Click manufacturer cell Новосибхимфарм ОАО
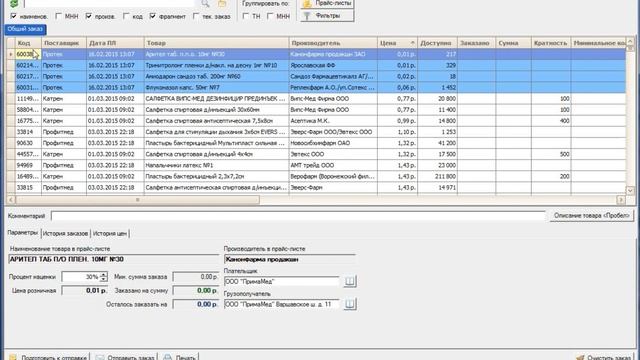 click(x=333, y=143)
